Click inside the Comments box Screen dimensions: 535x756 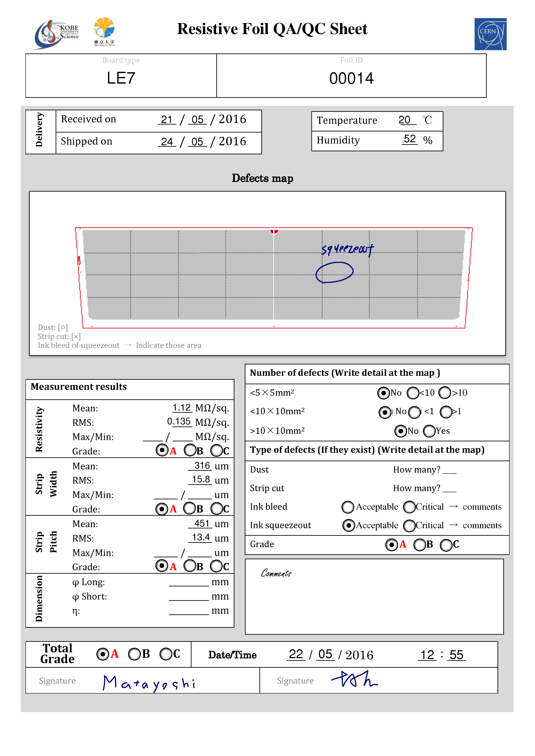coord(374,597)
